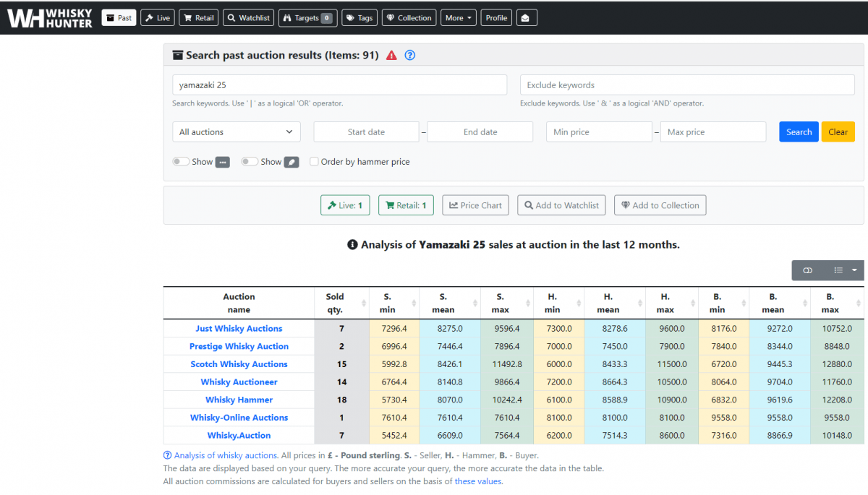Click the Whisky Hunter WH logo
Viewport: 868px width, 495px height.
[x=50, y=18]
